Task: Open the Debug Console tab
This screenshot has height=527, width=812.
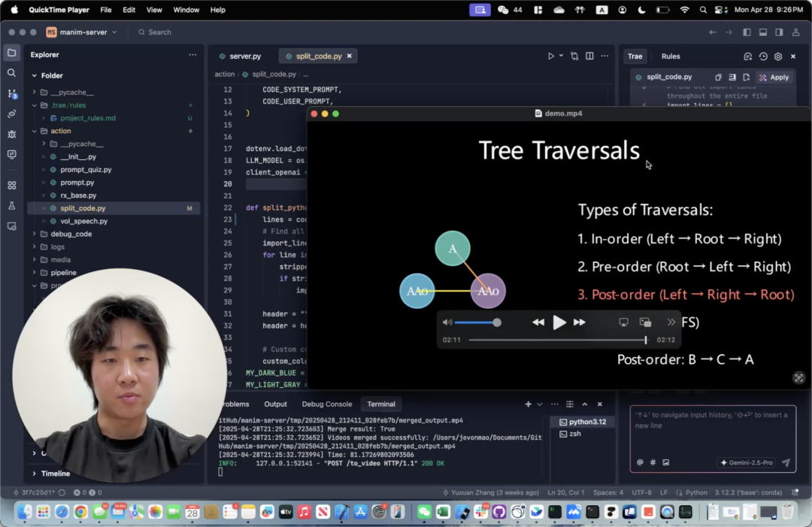Action: tap(327, 404)
